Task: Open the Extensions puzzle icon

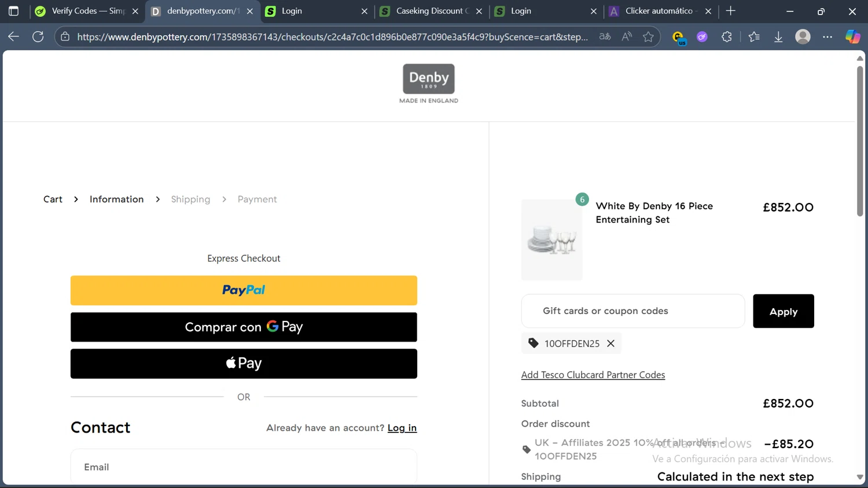Action: (727, 36)
